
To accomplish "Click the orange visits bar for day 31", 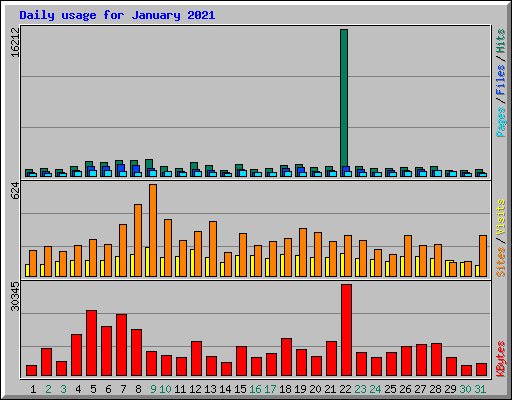I will 483,256.
